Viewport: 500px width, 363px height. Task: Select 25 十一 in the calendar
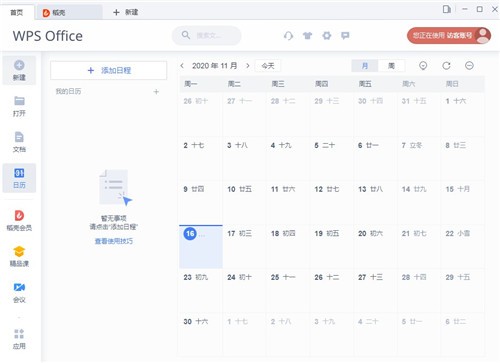pos(288,291)
